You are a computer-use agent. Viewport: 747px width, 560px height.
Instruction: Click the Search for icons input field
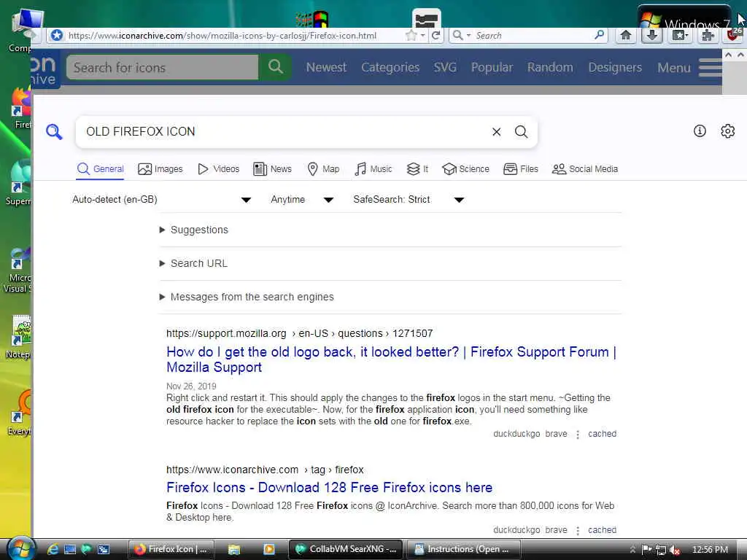click(163, 67)
